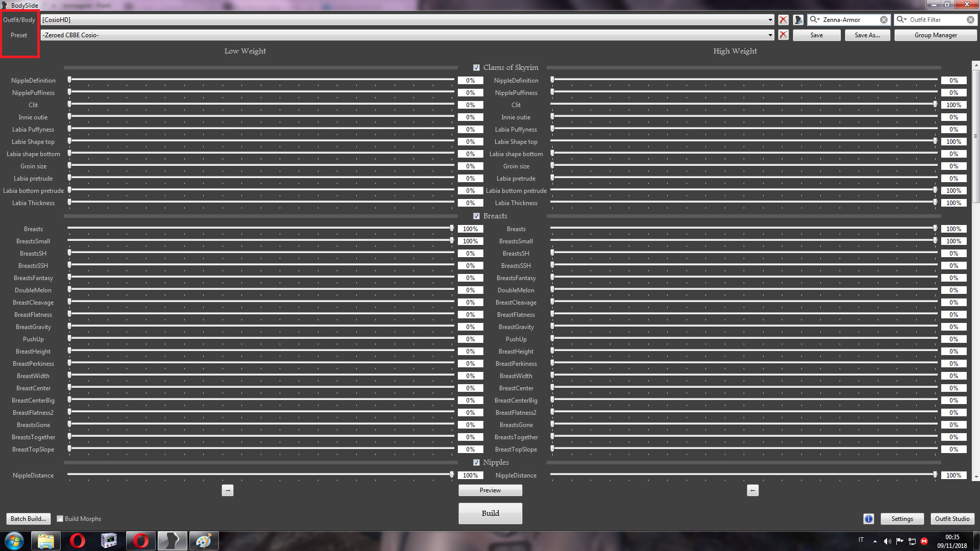Delete the selected outfit/body project
The width and height of the screenshot is (980, 551).
783,20
